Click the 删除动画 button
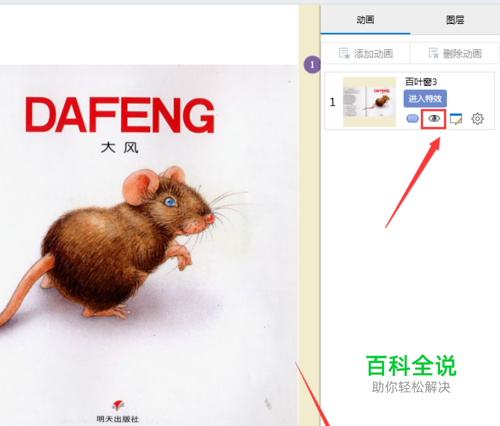 point(455,53)
